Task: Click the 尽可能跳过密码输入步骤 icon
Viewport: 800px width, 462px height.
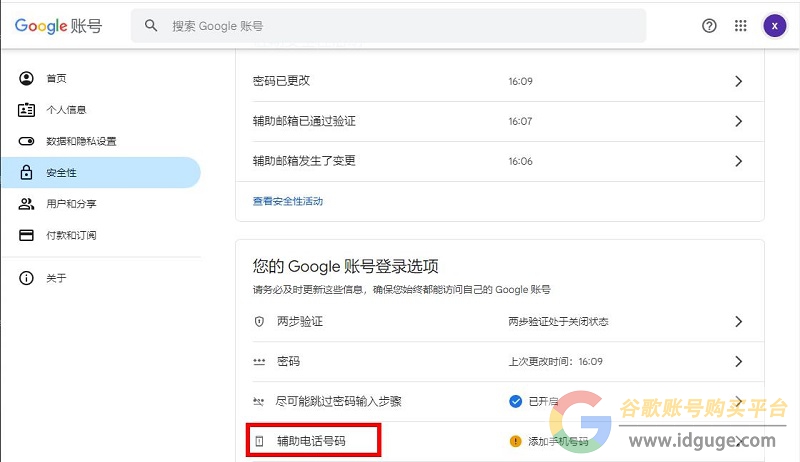Action: pyautogui.click(x=259, y=402)
